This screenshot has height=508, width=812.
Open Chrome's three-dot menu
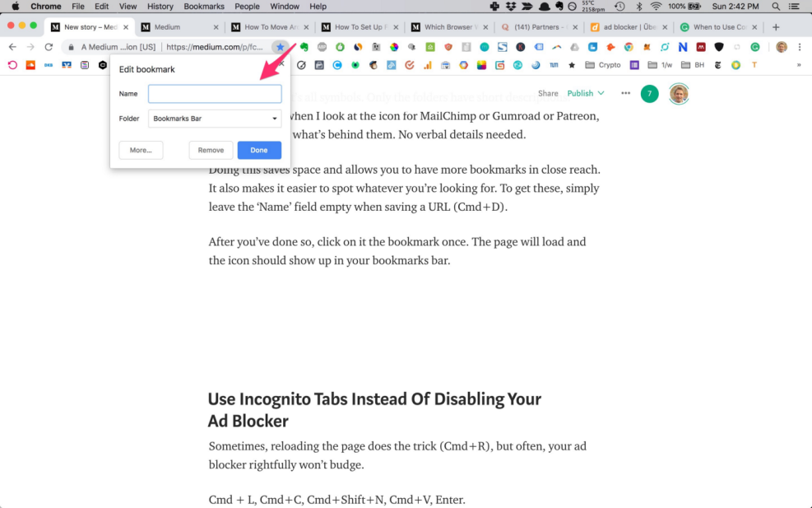coord(800,48)
